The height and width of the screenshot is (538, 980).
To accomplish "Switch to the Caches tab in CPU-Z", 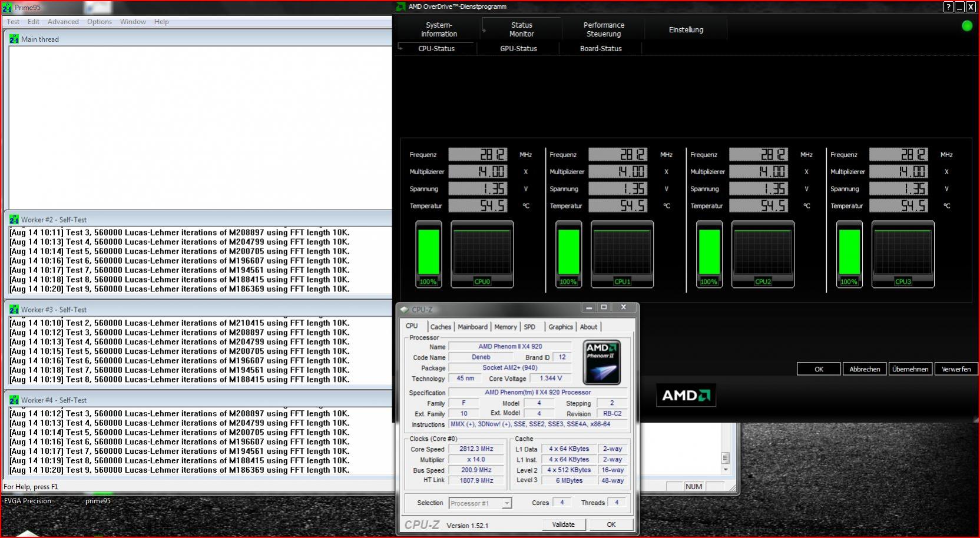I will click(x=441, y=327).
